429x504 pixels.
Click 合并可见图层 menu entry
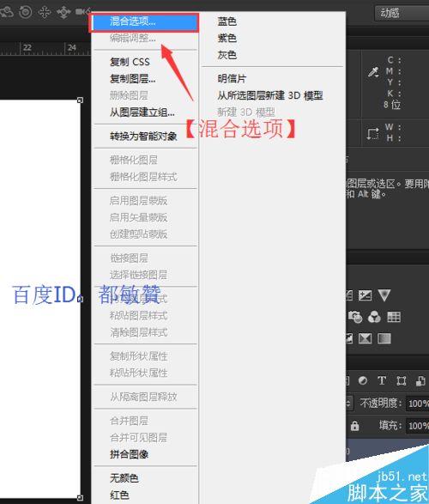144,438
